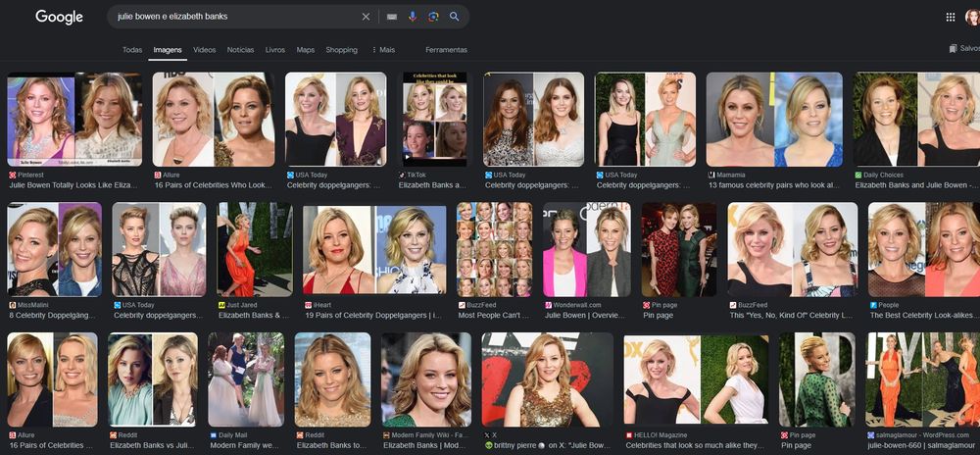Open the account profile avatar
Viewport: 980px width, 455px height.
(973, 17)
